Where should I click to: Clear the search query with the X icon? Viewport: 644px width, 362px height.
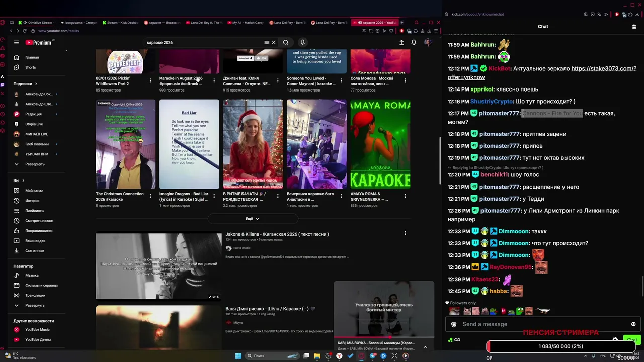tap(274, 42)
